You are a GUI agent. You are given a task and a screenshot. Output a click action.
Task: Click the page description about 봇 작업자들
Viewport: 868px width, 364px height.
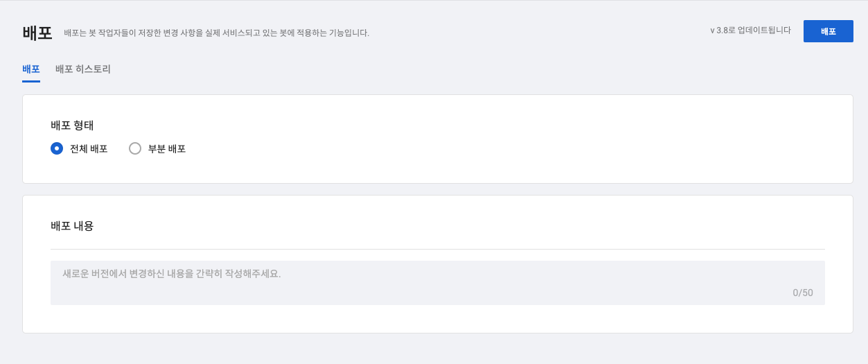click(x=216, y=33)
